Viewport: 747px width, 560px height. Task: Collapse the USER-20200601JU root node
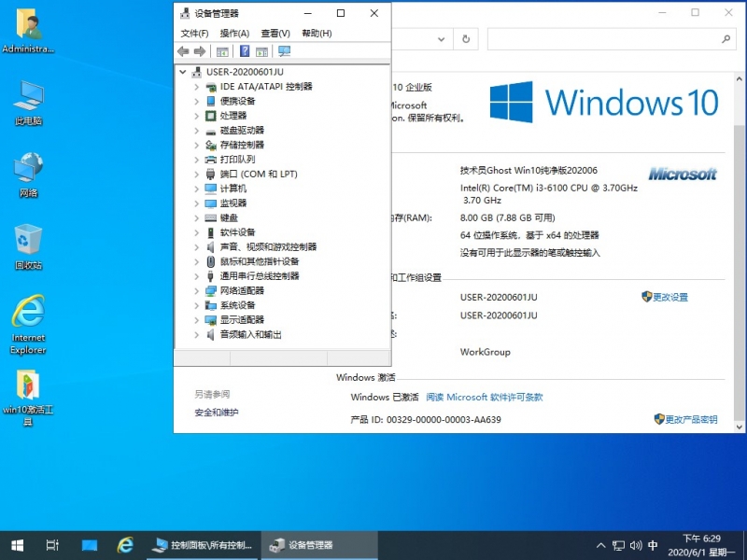coord(182,72)
